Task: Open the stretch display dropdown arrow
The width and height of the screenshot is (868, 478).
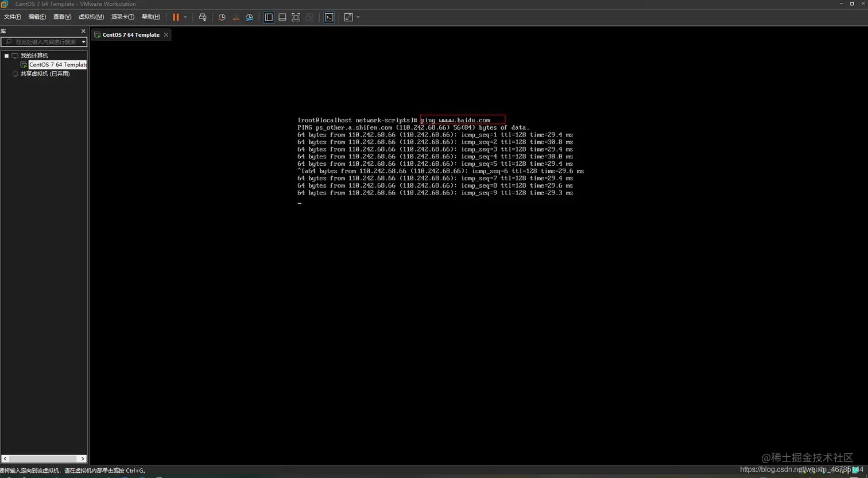Action: [x=358, y=17]
